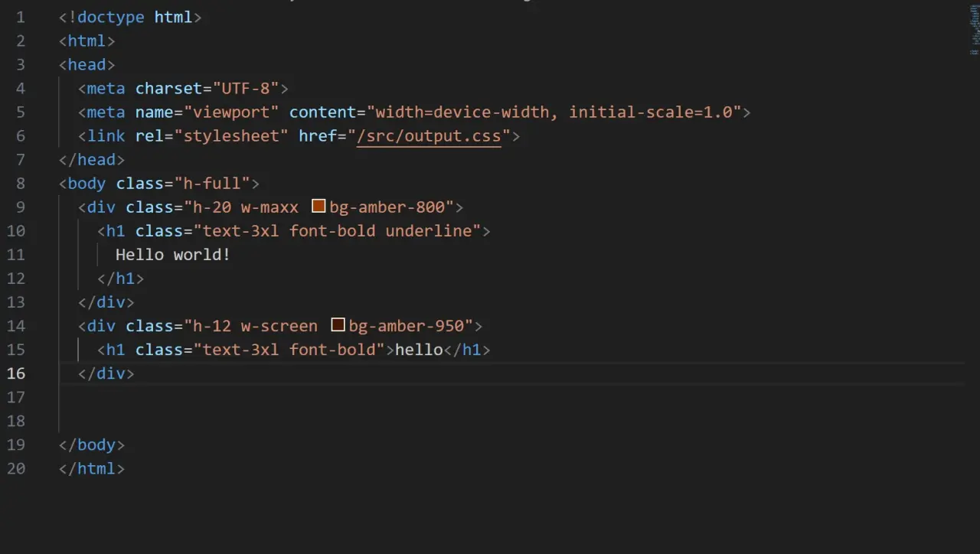This screenshot has height=554, width=980.
Task: Select line number 8 in gutter
Action: [x=20, y=183]
